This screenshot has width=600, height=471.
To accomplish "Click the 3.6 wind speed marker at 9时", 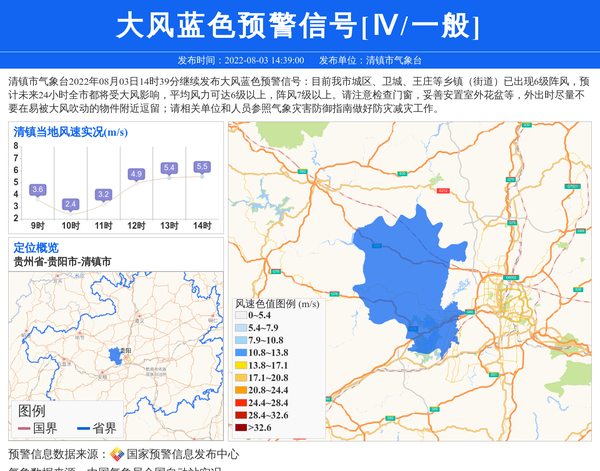I will (38, 189).
